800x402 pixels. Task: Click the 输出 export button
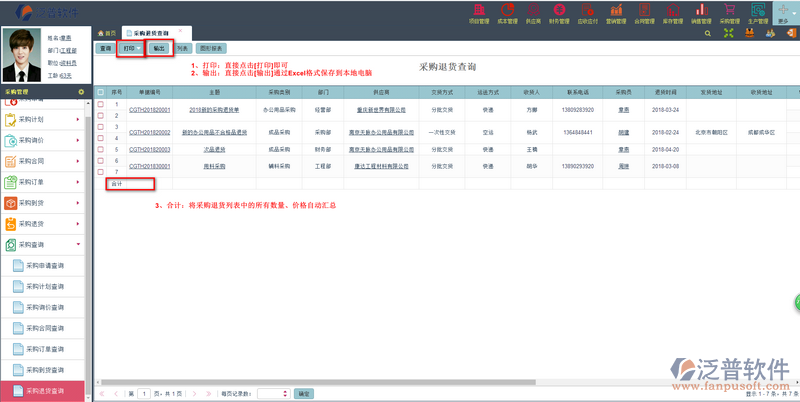coord(159,48)
